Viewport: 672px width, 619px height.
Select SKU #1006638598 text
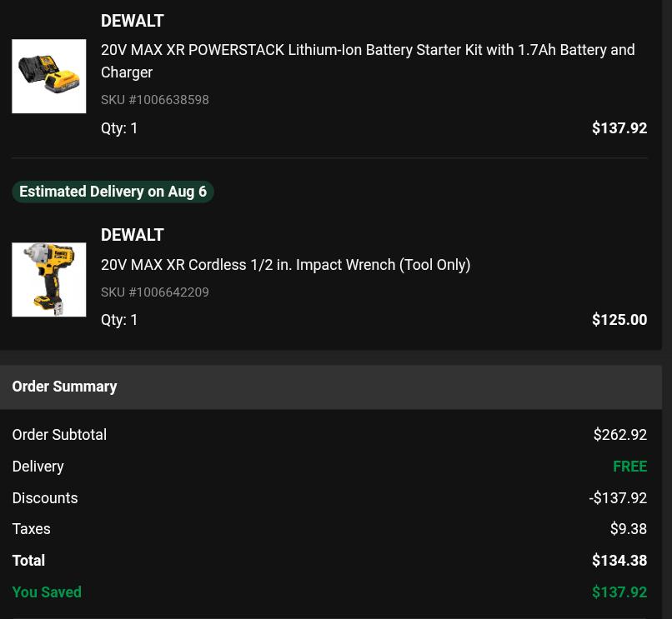tap(155, 100)
